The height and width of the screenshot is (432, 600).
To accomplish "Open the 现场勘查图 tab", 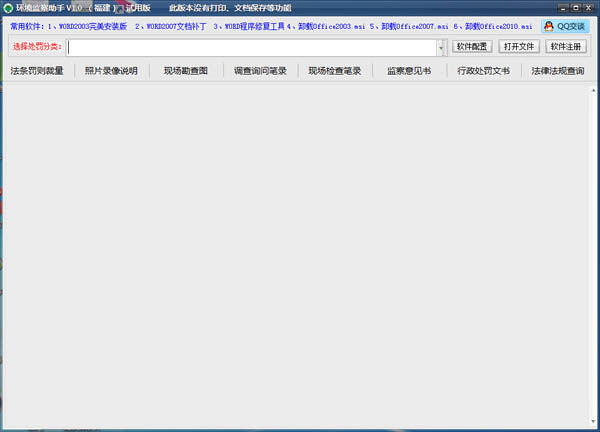I will tap(186, 71).
